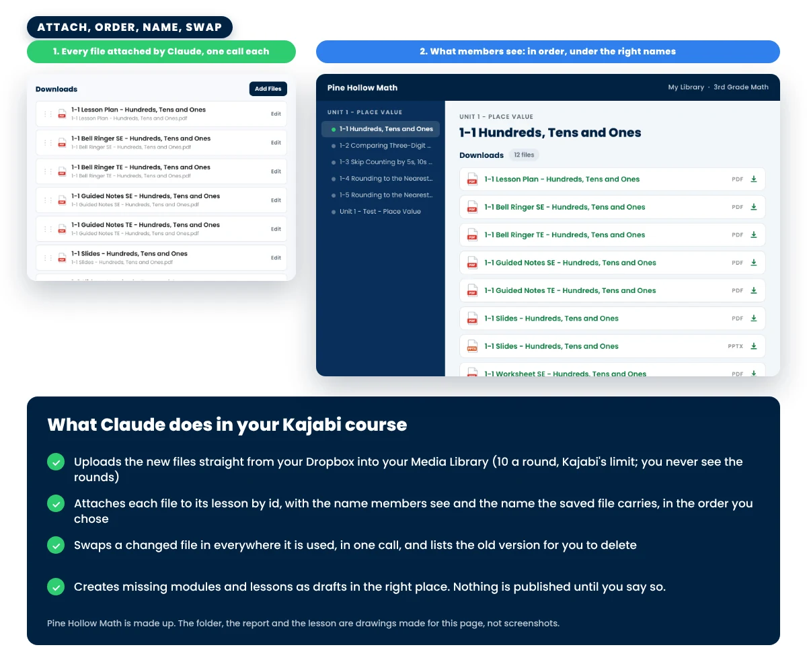Click the 'What Claude does in your Kajabi course' heading
The image size is (807, 672).
[227, 425]
